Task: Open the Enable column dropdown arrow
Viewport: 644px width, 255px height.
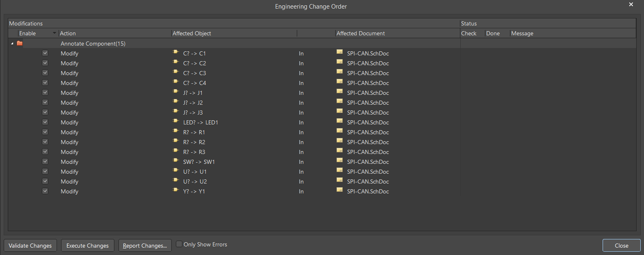Action: point(55,33)
